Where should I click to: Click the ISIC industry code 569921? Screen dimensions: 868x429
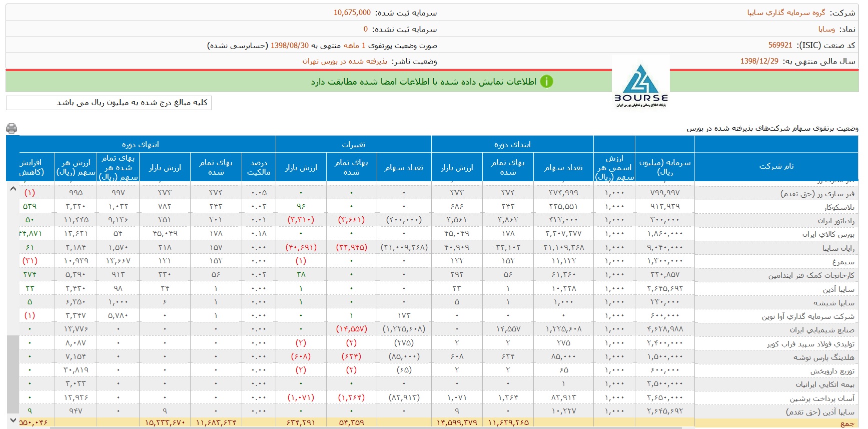click(780, 45)
